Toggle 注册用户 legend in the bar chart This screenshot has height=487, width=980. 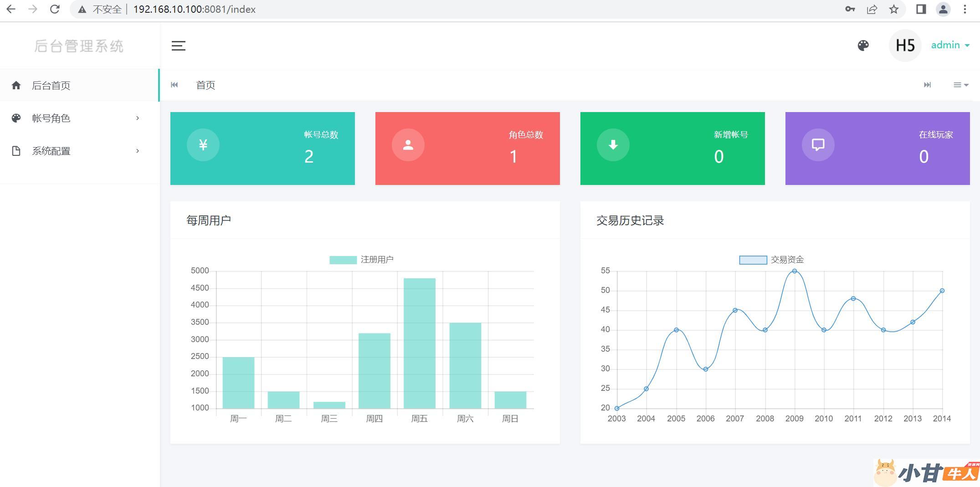tap(361, 260)
